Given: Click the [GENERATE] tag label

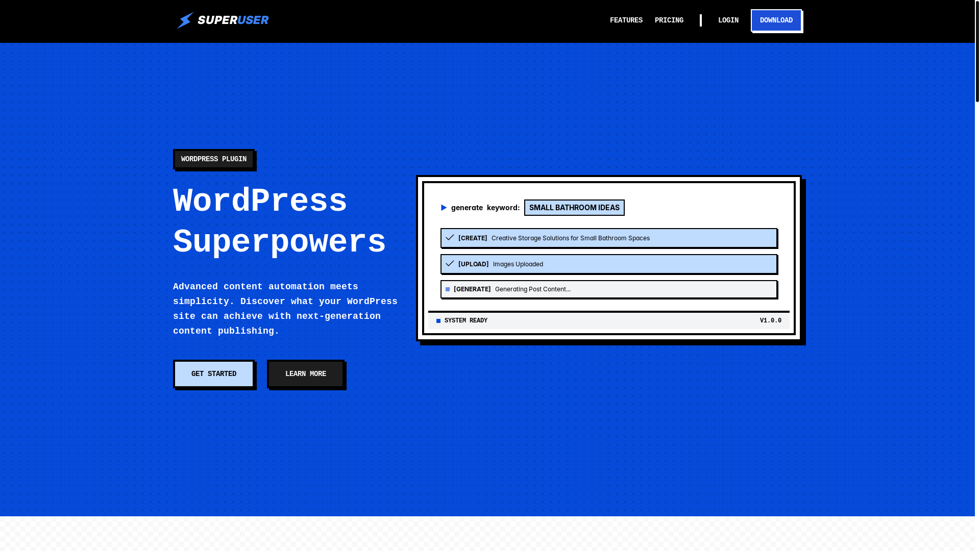Looking at the screenshot, I should 472,289.
